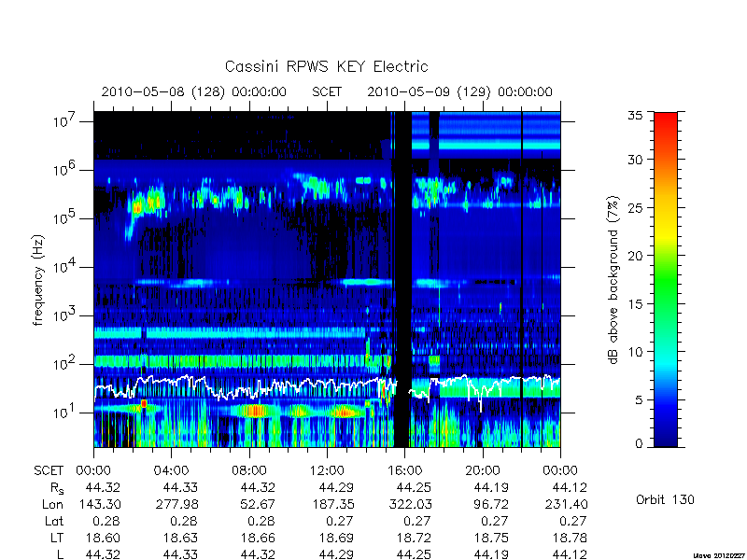Click Lon value 96.72

pos(491,504)
